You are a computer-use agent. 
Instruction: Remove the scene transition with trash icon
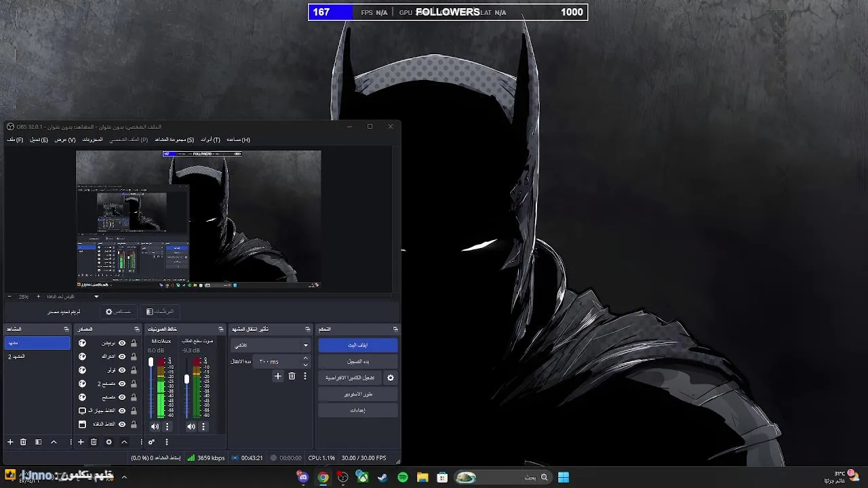point(292,376)
